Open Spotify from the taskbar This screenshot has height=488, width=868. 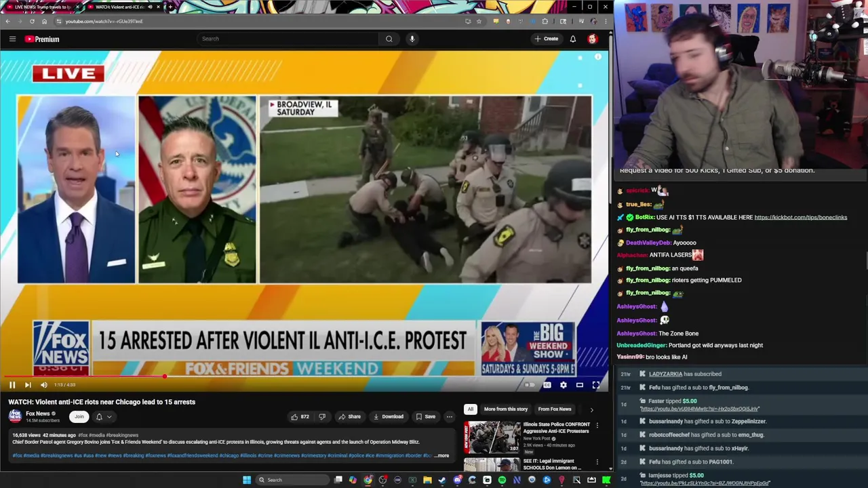[x=502, y=480]
